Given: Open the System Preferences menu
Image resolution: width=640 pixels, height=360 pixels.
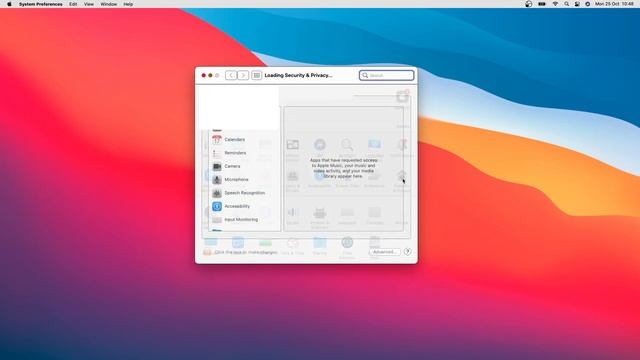Looking at the screenshot, I should pyautogui.click(x=41, y=4).
